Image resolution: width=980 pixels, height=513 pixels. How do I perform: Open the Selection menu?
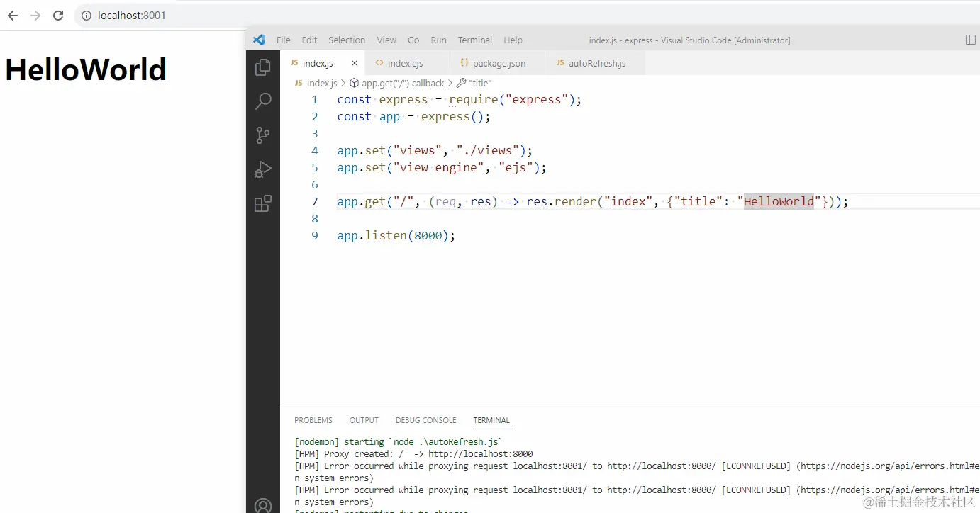[347, 40]
